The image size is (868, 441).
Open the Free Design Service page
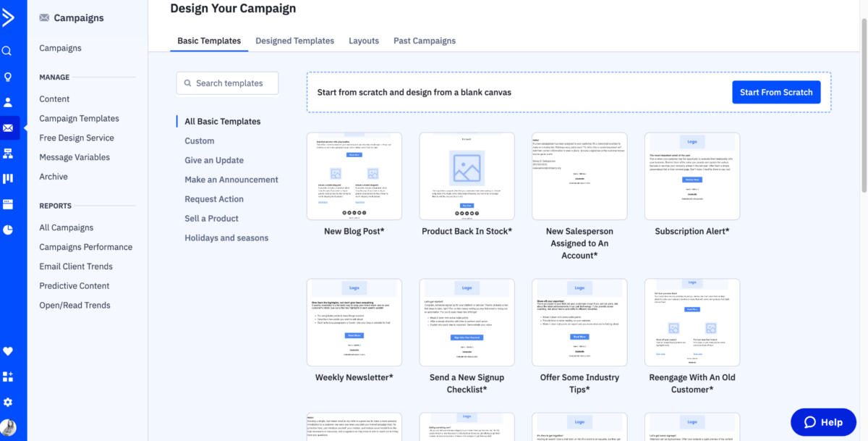pyautogui.click(x=75, y=138)
